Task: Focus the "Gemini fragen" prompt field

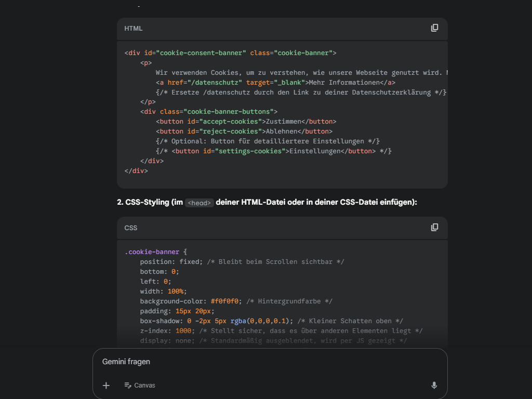Action: coord(260,362)
